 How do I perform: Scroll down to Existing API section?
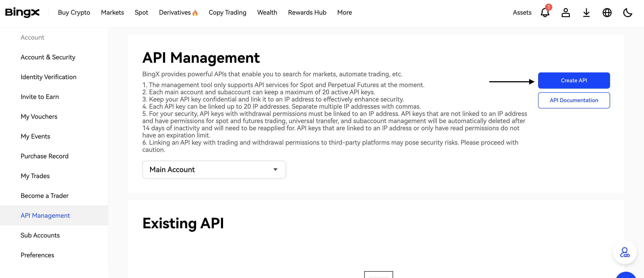(x=183, y=223)
